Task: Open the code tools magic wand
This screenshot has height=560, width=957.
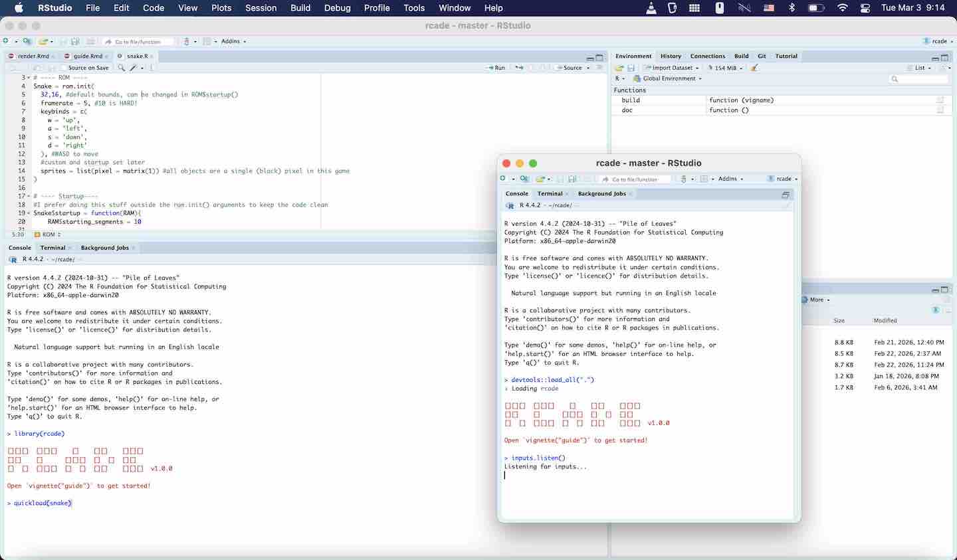Action: 133,68
